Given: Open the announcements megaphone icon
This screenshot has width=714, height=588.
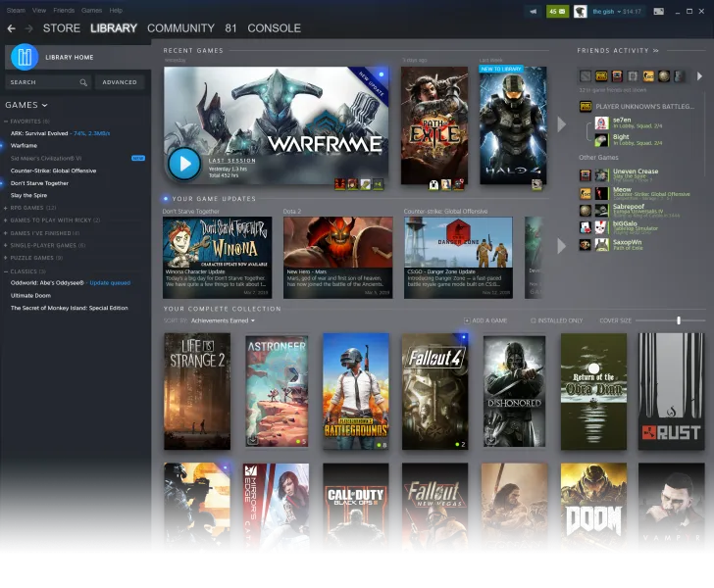Looking at the screenshot, I should (x=534, y=12).
